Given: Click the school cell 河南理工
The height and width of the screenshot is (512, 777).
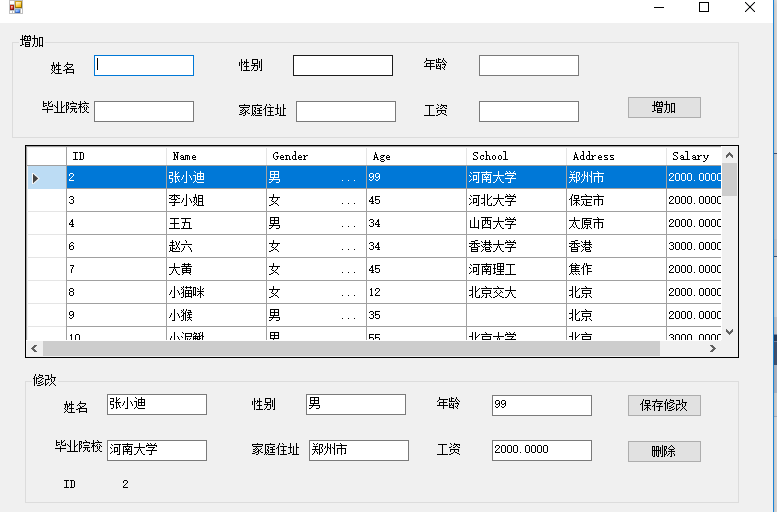Looking at the screenshot, I should coord(517,269).
